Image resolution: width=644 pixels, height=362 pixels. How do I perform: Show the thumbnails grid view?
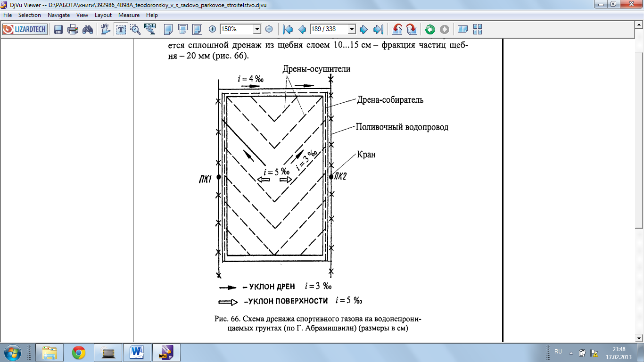[478, 29]
